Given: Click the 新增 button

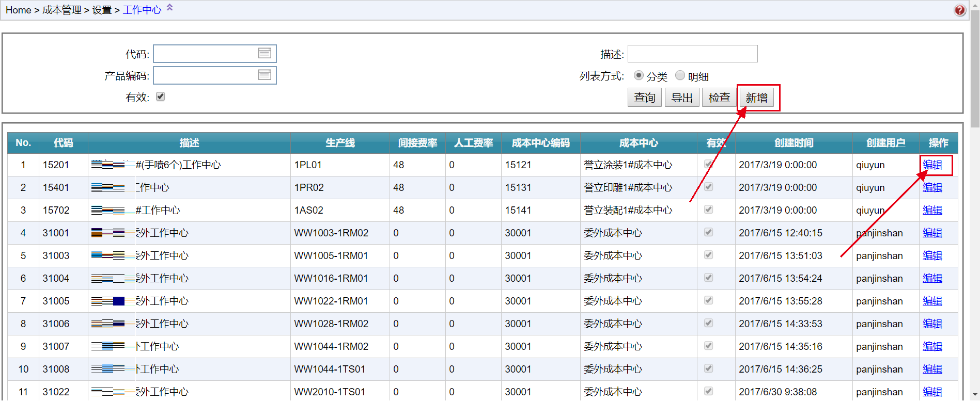Looking at the screenshot, I should (x=757, y=98).
